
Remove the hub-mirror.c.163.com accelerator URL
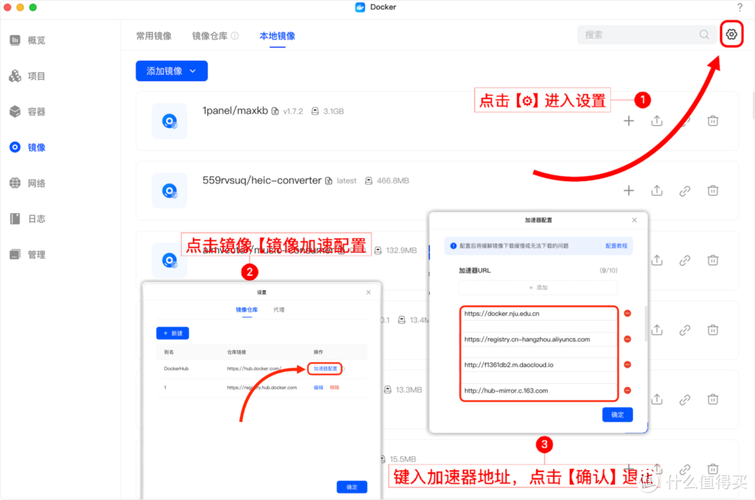[627, 390]
